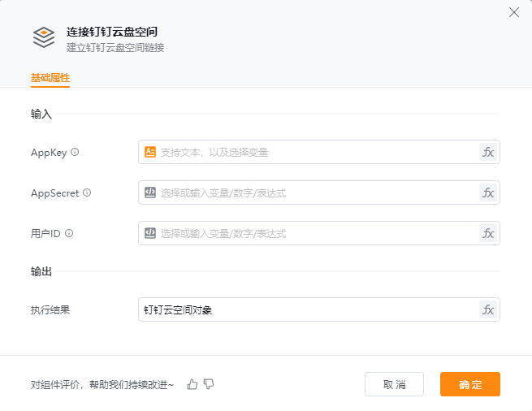Confirm with the 确定 button
Viewport: 532px width, 411px height.
[x=470, y=384]
